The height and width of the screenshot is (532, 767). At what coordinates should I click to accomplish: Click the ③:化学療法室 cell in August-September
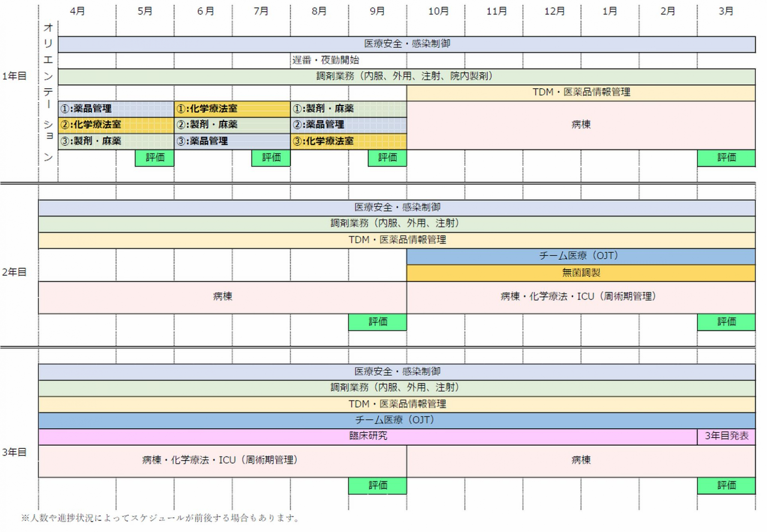click(348, 141)
